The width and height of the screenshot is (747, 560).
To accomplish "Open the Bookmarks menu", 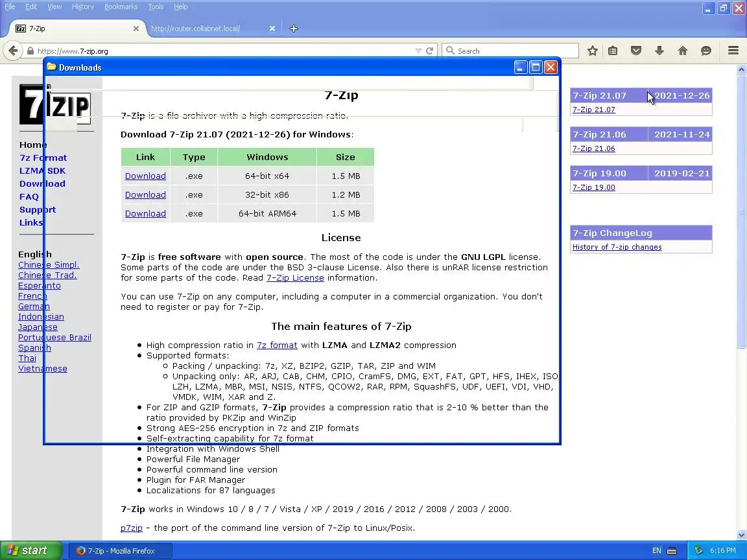I will pyautogui.click(x=121, y=6).
